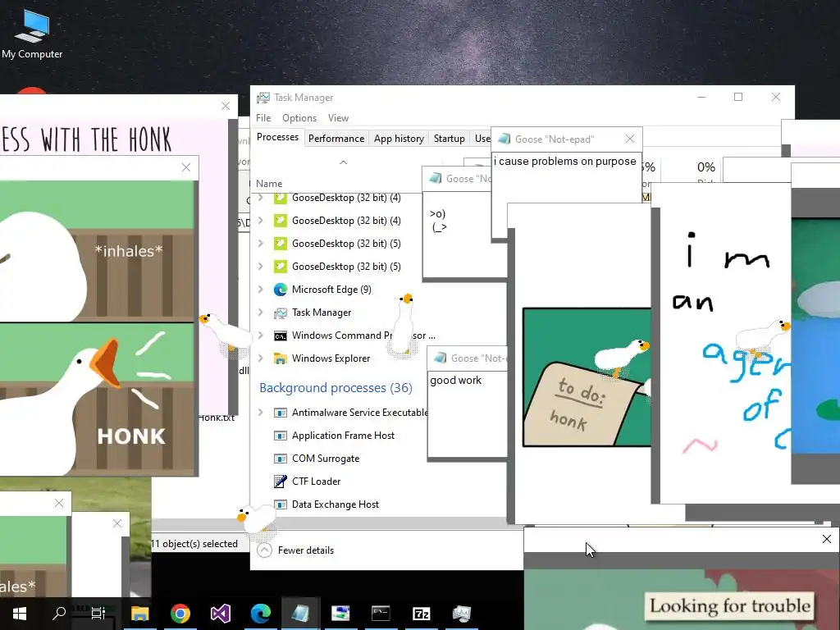
Task: Open the My Computer desktop icon
Action: tap(32, 33)
